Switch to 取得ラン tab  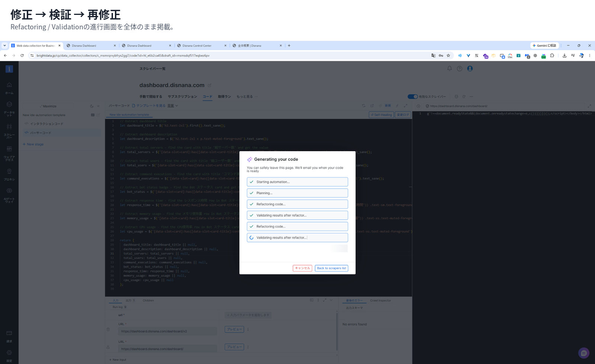tap(224, 97)
